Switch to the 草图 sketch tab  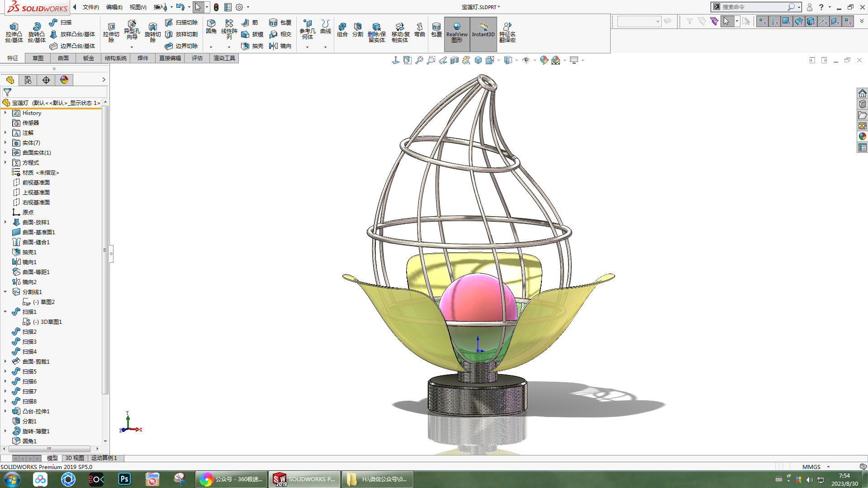pyautogui.click(x=38, y=58)
